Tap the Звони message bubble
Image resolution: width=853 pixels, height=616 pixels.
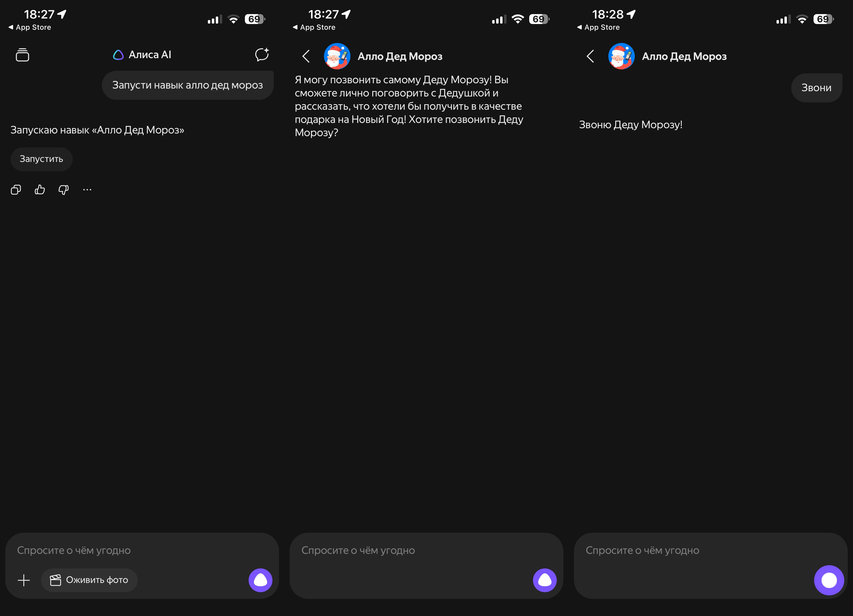(816, 88)
